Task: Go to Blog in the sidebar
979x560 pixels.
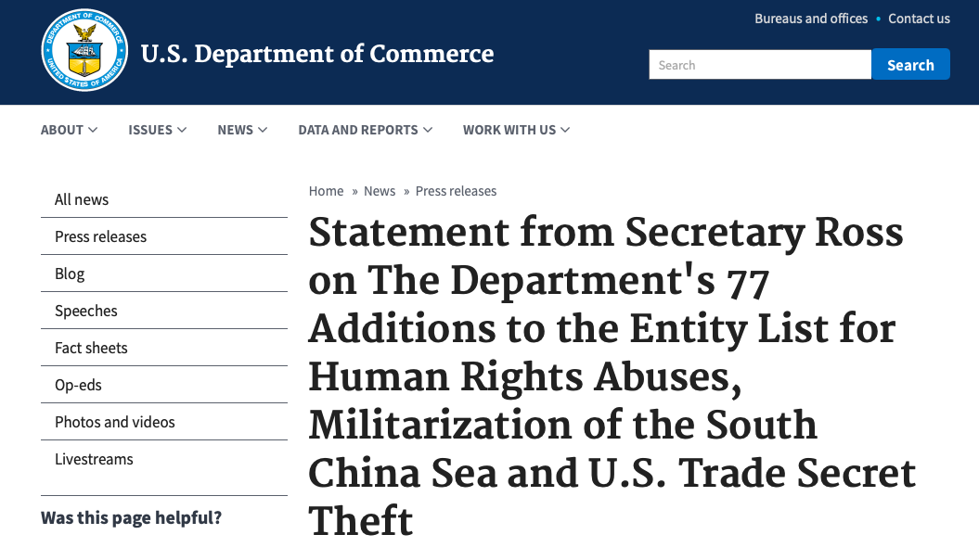Action: click(x=70, y=274)
